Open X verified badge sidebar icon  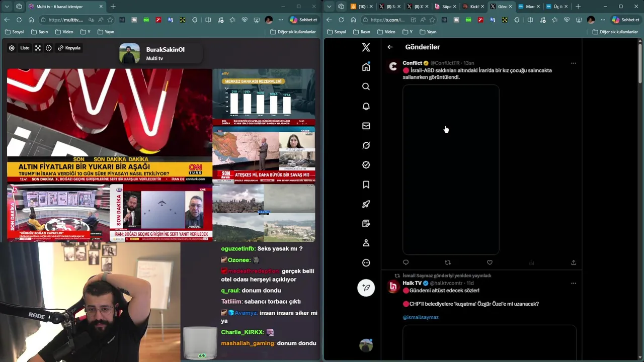[x=366, y=165]
